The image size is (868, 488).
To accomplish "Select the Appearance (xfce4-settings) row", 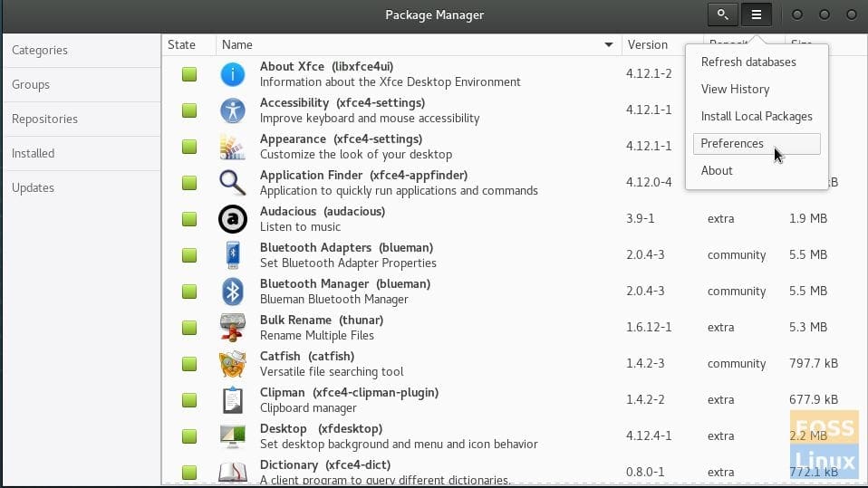I will (515, 147).
